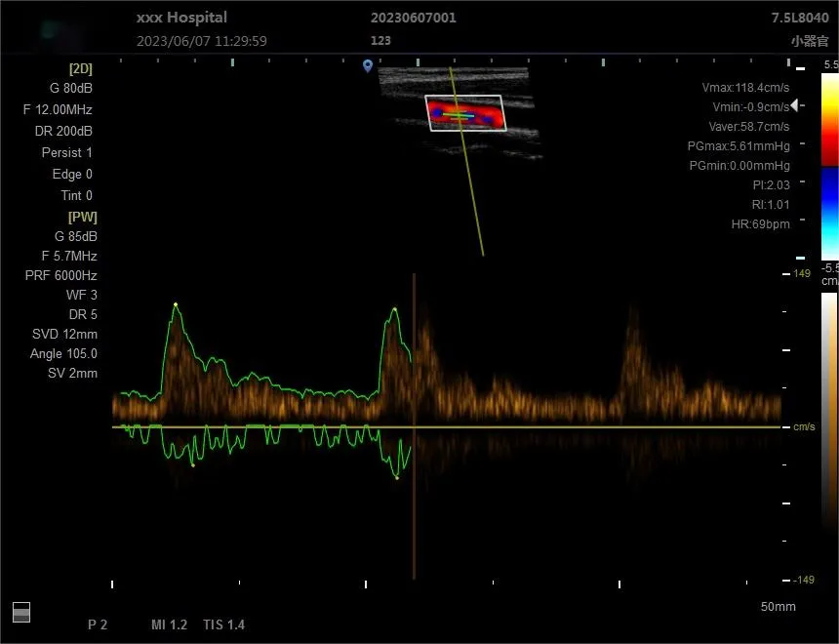Click the TIS 1.4 index
Image resolution: width=839 pixels, height=644 pixels.
point(224,624)
